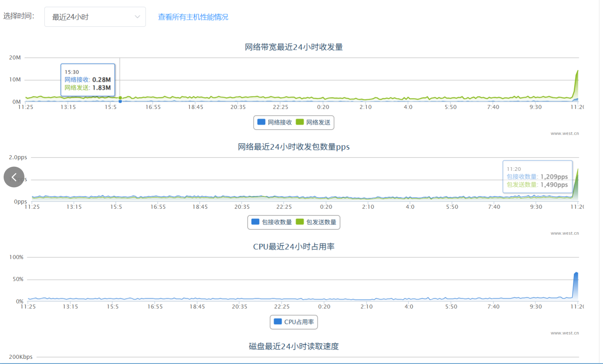Click www.west.cn credit under the CPU chart

[564, 333]
